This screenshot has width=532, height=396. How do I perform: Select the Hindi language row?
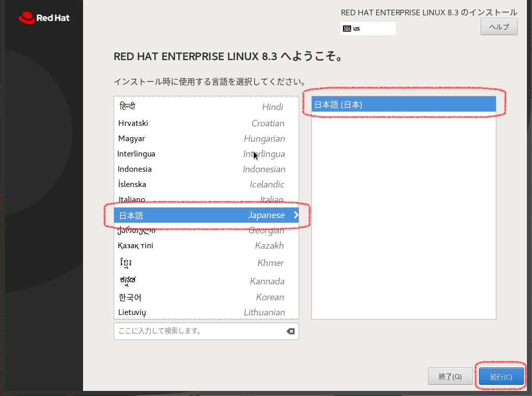pos(206,107)
